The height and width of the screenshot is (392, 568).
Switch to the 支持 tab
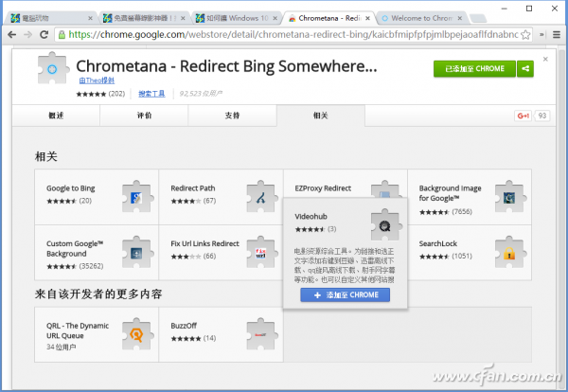(232, 116)
